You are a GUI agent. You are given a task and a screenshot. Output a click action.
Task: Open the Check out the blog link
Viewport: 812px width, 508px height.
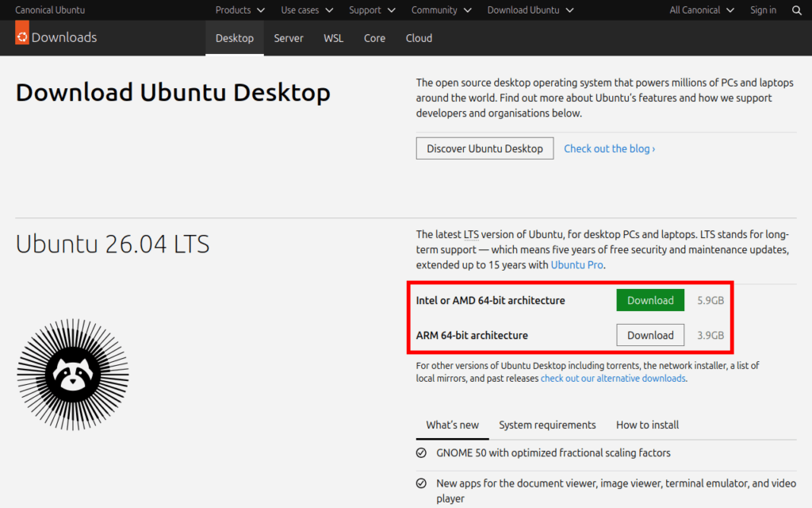point(610,148)
